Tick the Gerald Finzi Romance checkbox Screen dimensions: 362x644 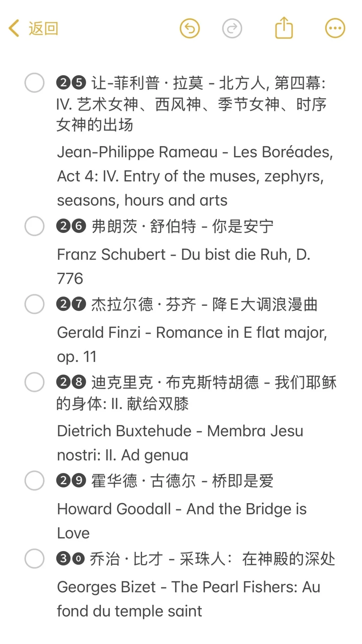(x=35, y=304)
